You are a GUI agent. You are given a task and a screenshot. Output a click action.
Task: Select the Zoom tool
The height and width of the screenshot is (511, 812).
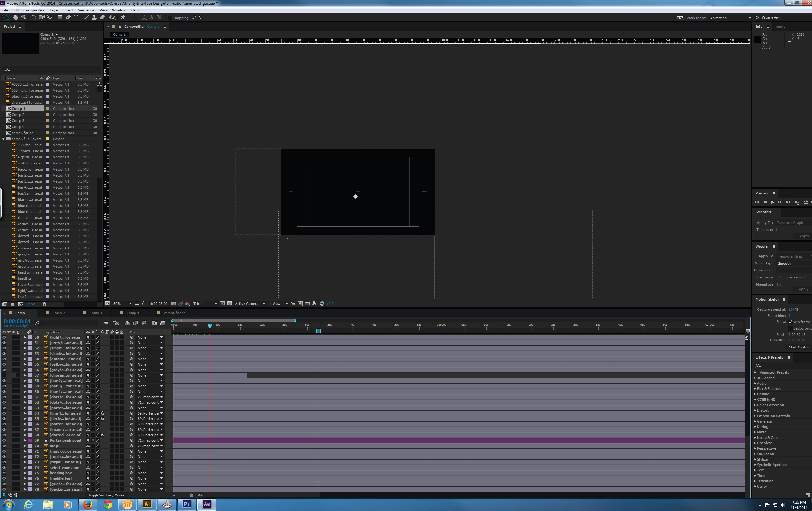pyautogui.click(x=24, y=18)
